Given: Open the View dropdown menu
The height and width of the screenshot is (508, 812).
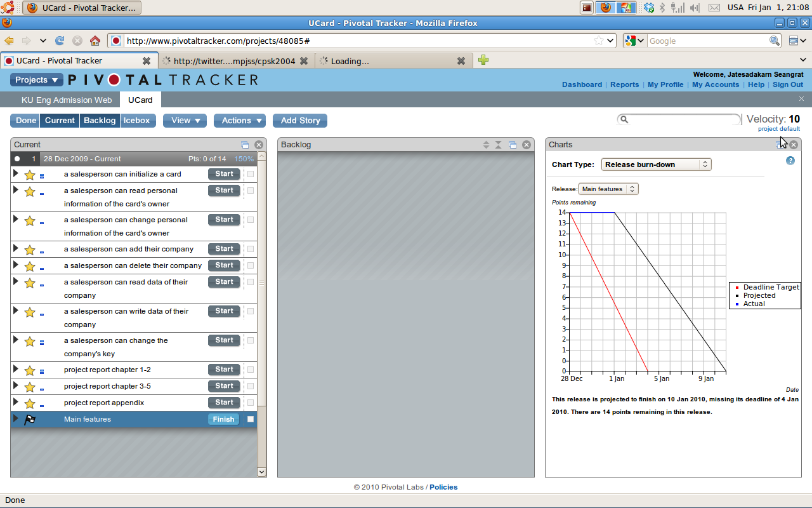Looking at the screenshot, I should tap(185, 121).
